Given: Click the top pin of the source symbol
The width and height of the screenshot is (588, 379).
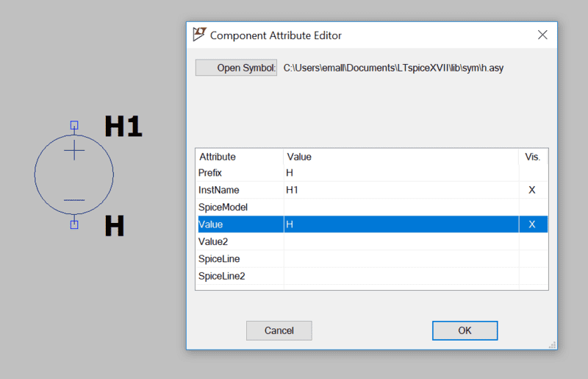Looking at the screenshot, I should click(74, 125).
